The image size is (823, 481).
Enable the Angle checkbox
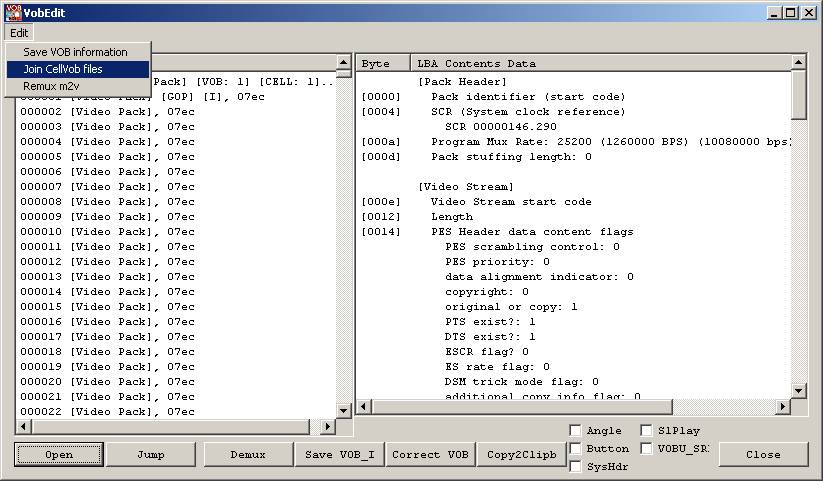pos(575,431)
